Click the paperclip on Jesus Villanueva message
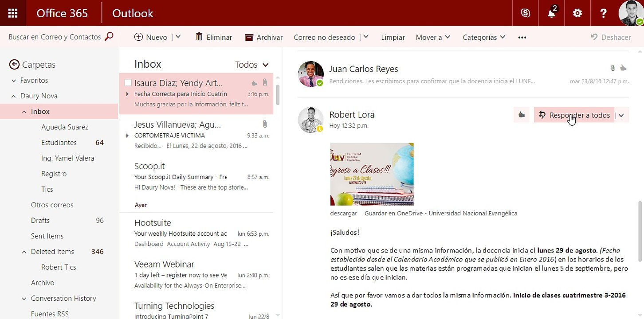 265,124
